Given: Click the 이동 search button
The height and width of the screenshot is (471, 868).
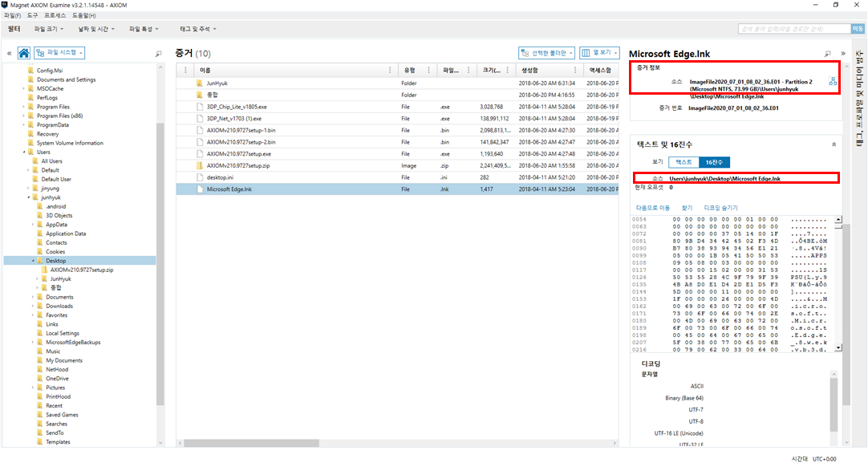Looking at the screenshot, I should pos(858,29).
